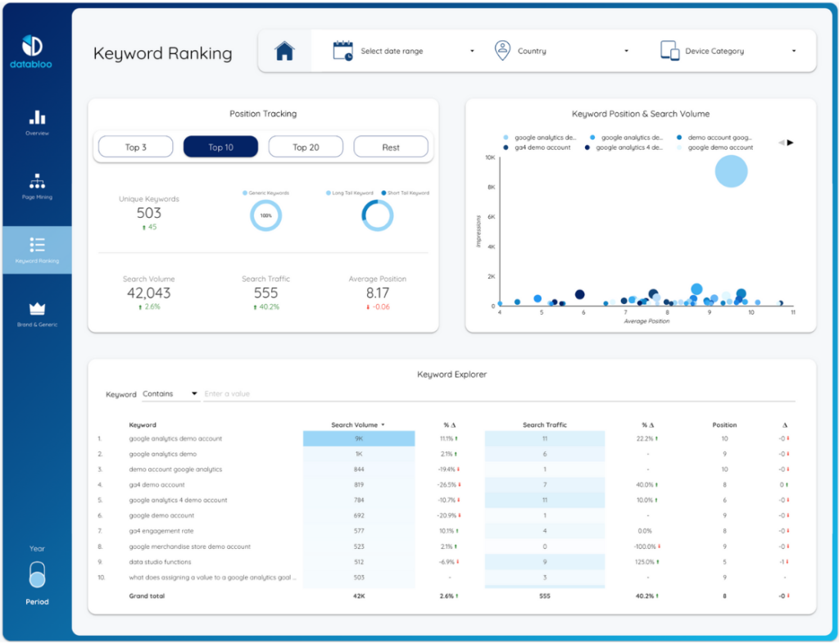Viewport: 839px width, 644px height.
Task: Go to next chart legend page arrow
Action: [791, 143]
